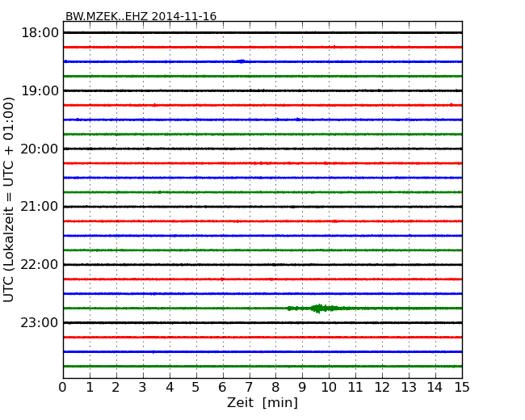Click the x-axis tick label 15
Screen dimensions: 525x420
click(461, 387)
